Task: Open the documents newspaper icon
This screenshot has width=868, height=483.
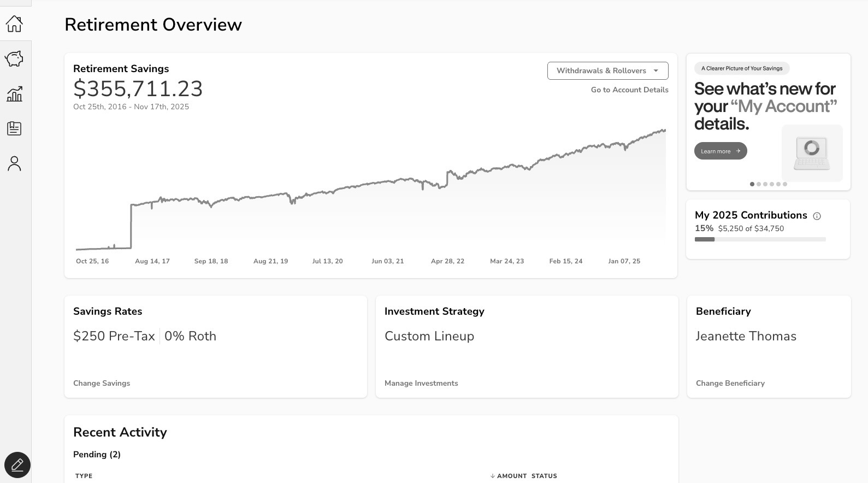Action: [14, 128]
